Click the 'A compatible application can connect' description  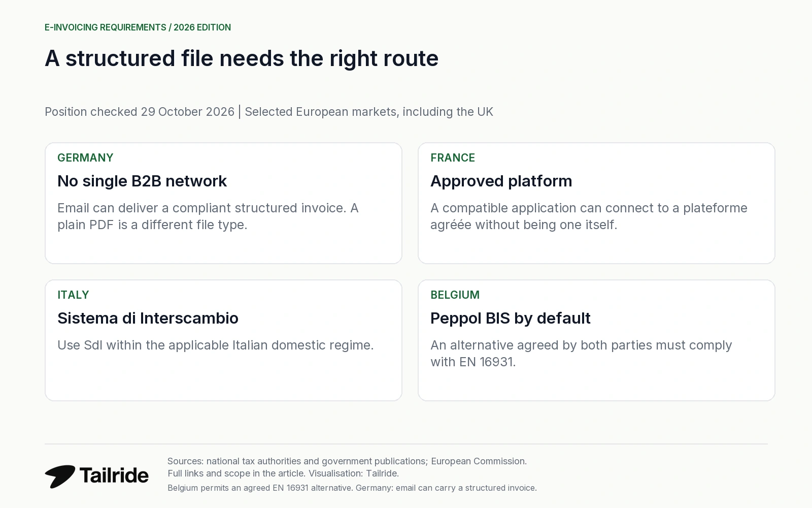(x=589, y=216)
